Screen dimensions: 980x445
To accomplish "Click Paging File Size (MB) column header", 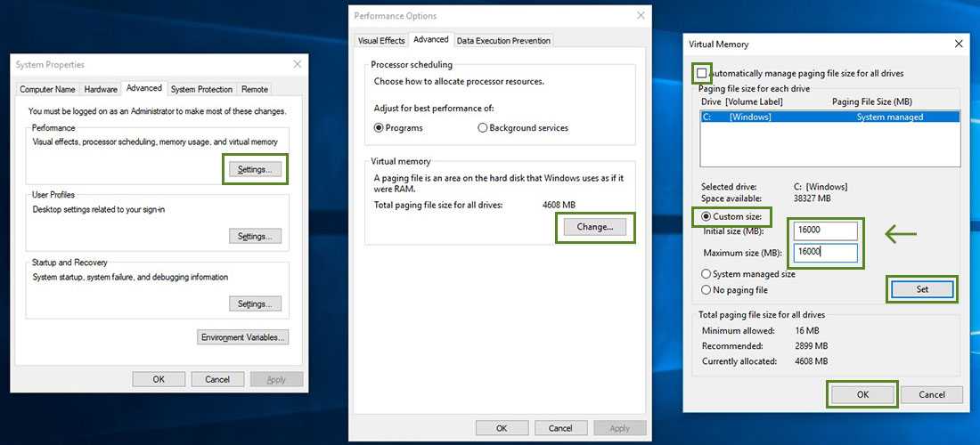I will 873,101.
